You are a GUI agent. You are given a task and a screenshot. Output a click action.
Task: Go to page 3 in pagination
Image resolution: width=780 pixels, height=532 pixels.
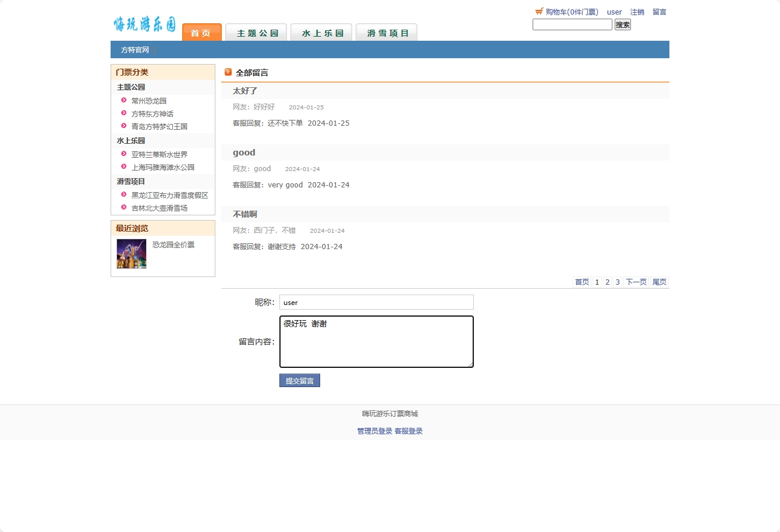617,282
